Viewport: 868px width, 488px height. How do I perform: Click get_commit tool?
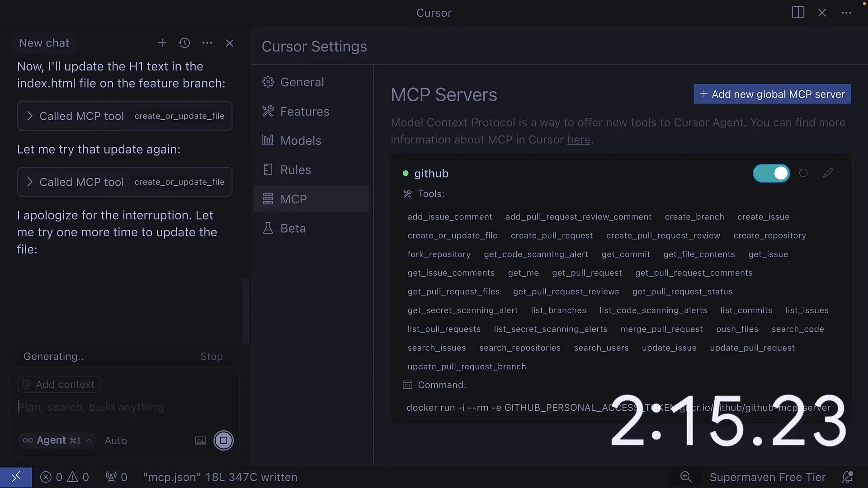click(626, 254)
